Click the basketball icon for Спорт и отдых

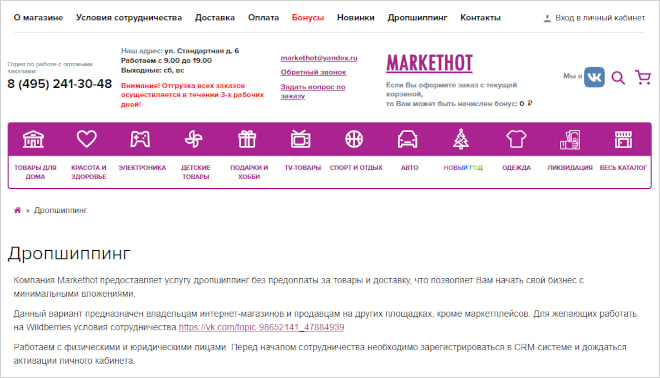[x=354, y=139]
